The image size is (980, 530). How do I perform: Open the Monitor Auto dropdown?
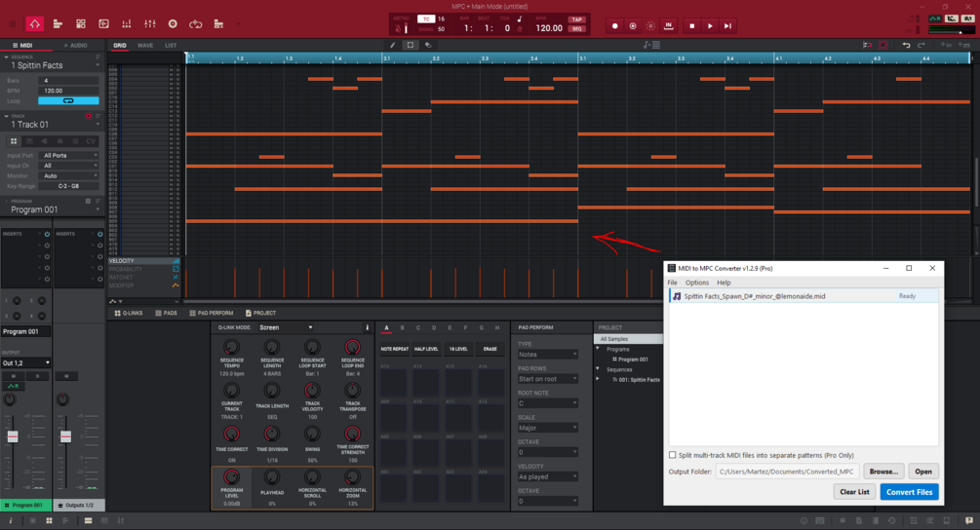tap(69, 176)
